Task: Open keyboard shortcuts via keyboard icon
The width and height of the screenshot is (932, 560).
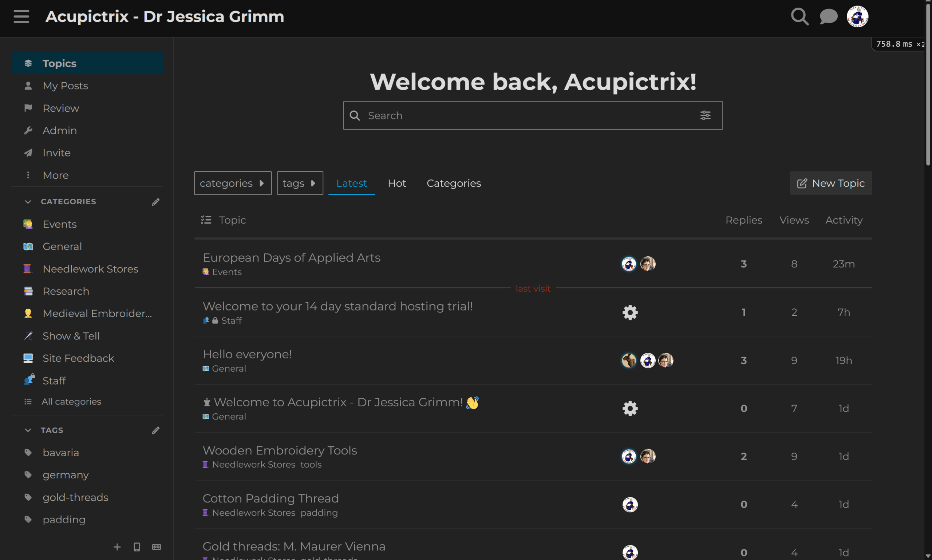Action: (156, 547)
